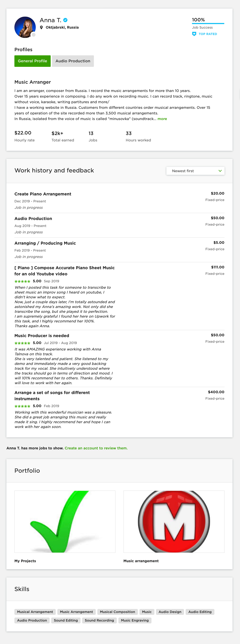Click the stars on Arrange a set of songs
Image resolution: width=240 pixels, height=644 pixels.
22,406
